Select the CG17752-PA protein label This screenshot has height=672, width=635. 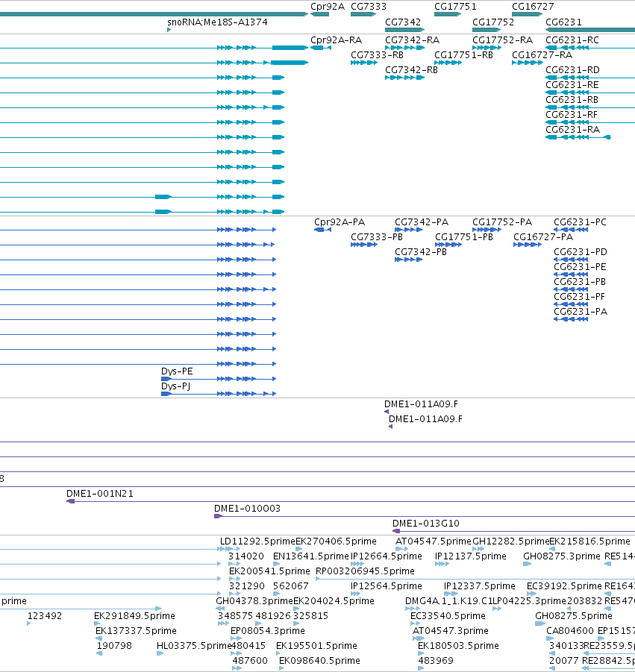coord(502,222)
